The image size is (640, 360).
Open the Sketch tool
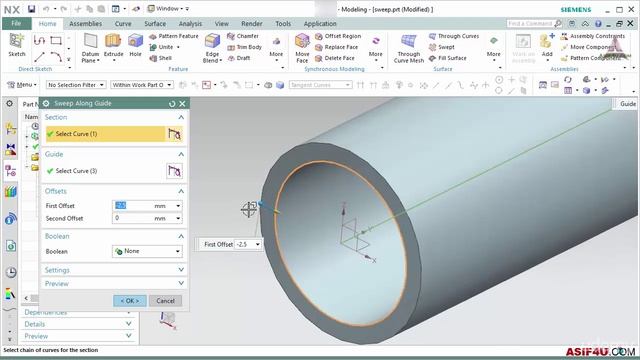coord(17,45)
